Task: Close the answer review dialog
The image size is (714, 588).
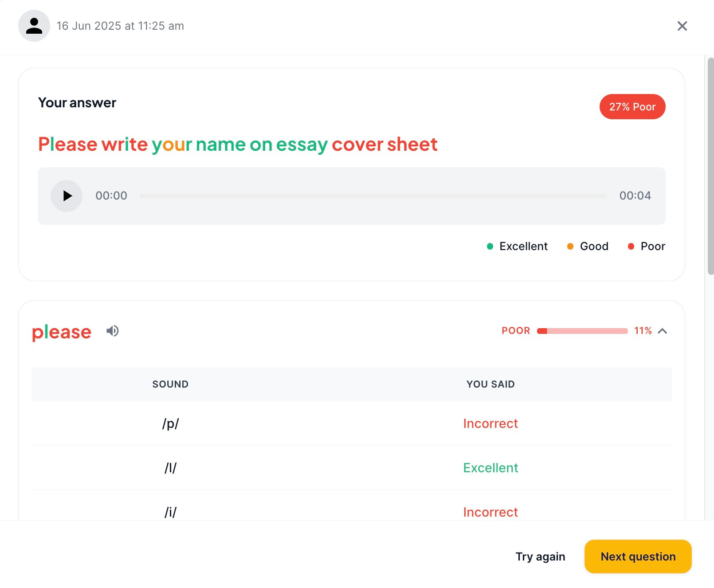Action: pos(682,26)
